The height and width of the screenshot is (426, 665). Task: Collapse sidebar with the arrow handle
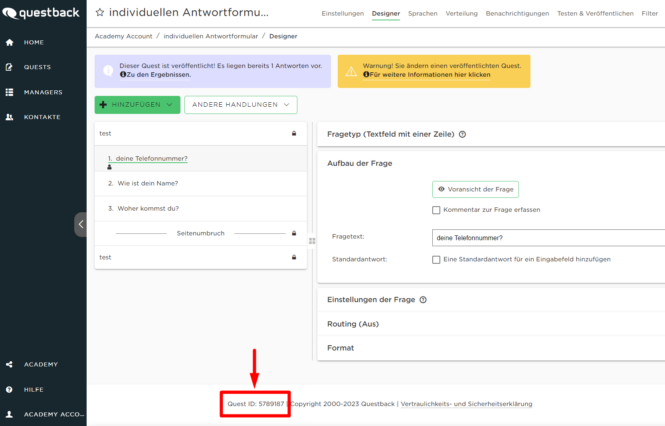coord(80,224)
